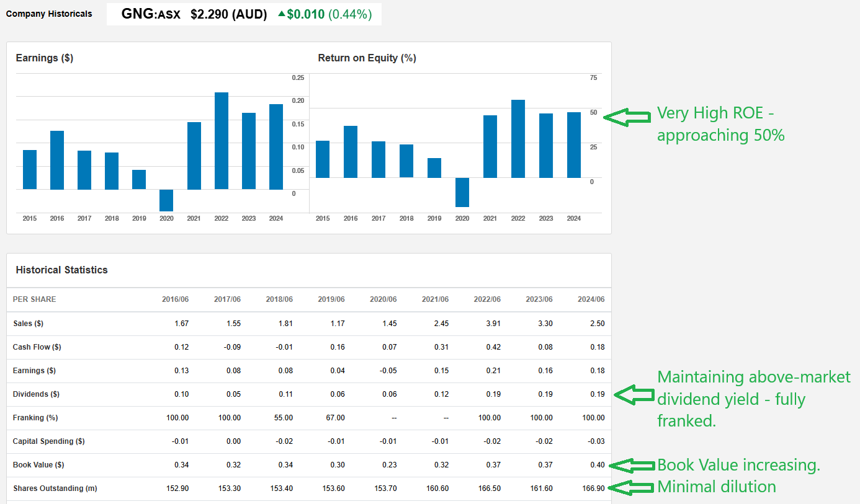Click Shares Outstanding 160.60 for 2021/06
Screen dimensions: 860x504
(438, 489)
